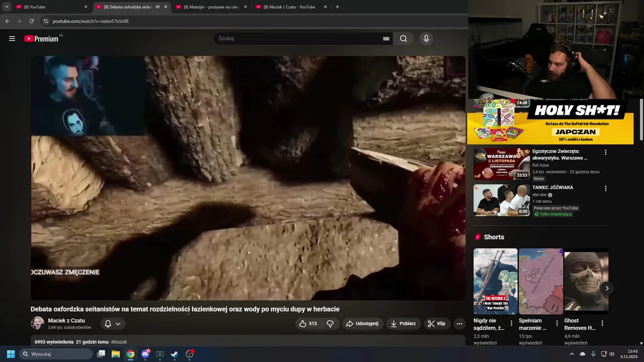Open the "TANIEC JÓŻWIAKA" title link
The width and height of the screenshot is (644, 362).
tap(553, 188)
